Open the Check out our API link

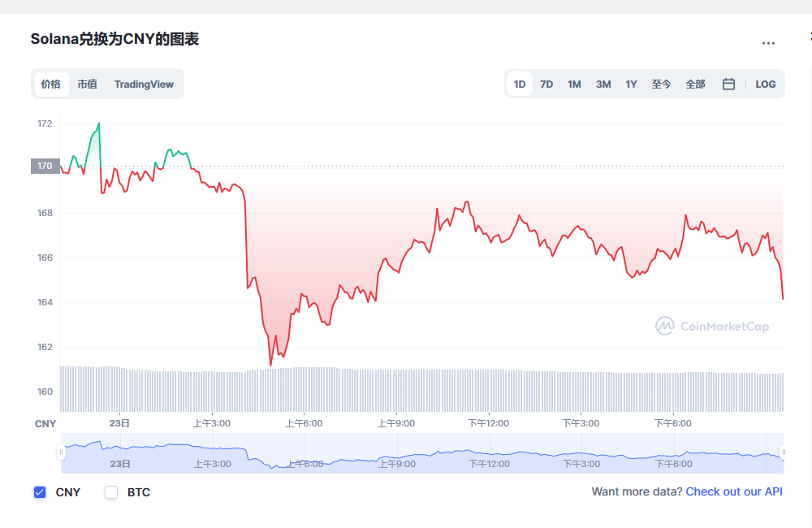point(734,491)
